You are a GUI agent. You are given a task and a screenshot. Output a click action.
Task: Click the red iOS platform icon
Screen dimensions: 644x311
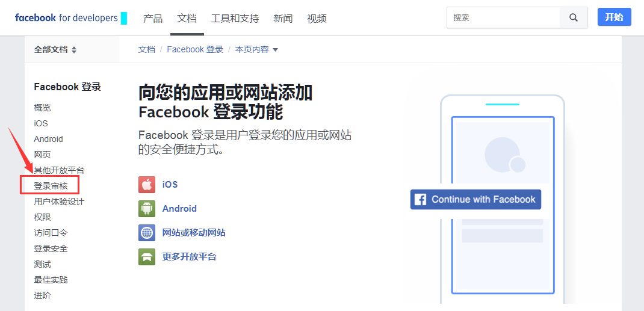[147, 185]
